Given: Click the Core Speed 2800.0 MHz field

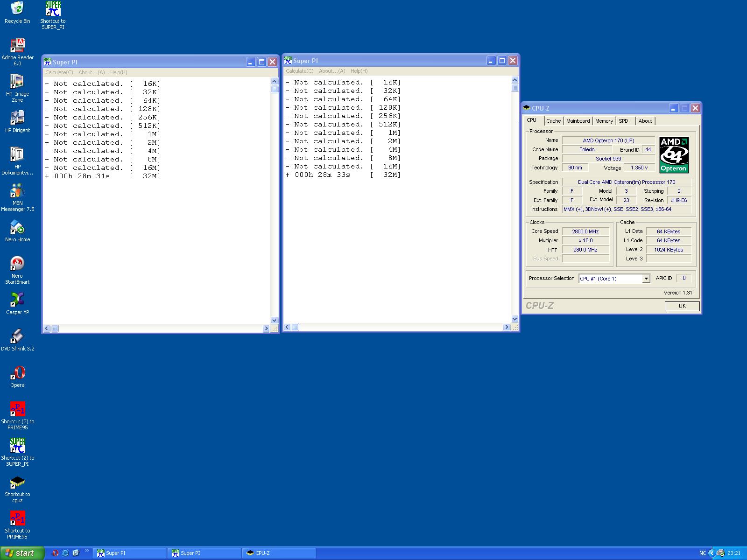Looking at the screenshot, I should (585, 231).
